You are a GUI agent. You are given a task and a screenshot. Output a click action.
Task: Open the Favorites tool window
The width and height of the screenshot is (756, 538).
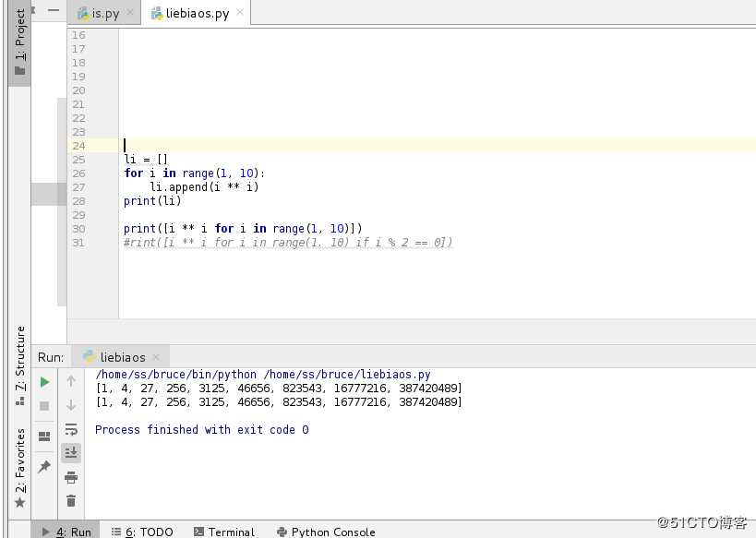[19, 468]
